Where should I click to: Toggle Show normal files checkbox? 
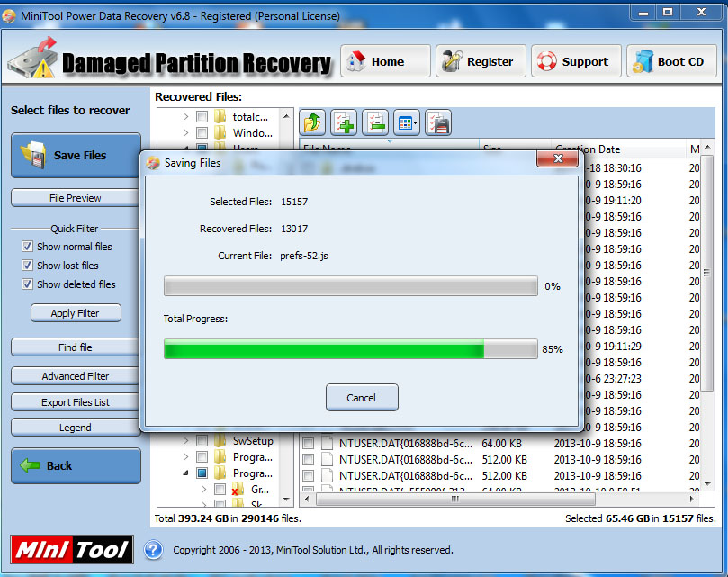pyautogui.click(x=27, y=247)
